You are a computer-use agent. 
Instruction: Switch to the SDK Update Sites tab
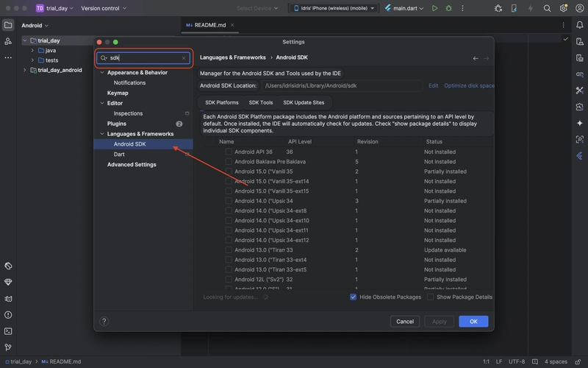click(304, 102)
